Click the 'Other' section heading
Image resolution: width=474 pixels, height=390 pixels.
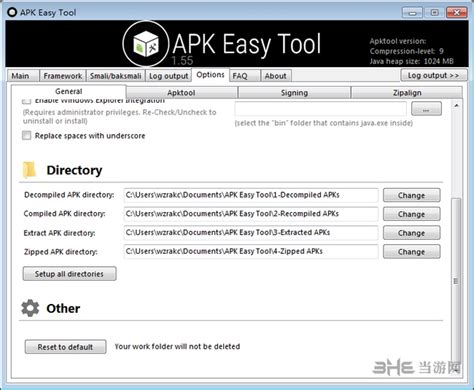coord(63,308)
